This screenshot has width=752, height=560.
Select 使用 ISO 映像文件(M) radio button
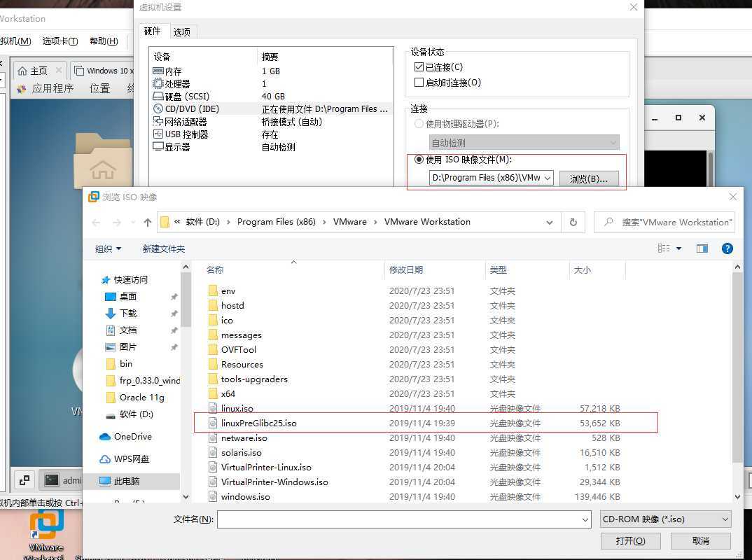coord(419,160)
